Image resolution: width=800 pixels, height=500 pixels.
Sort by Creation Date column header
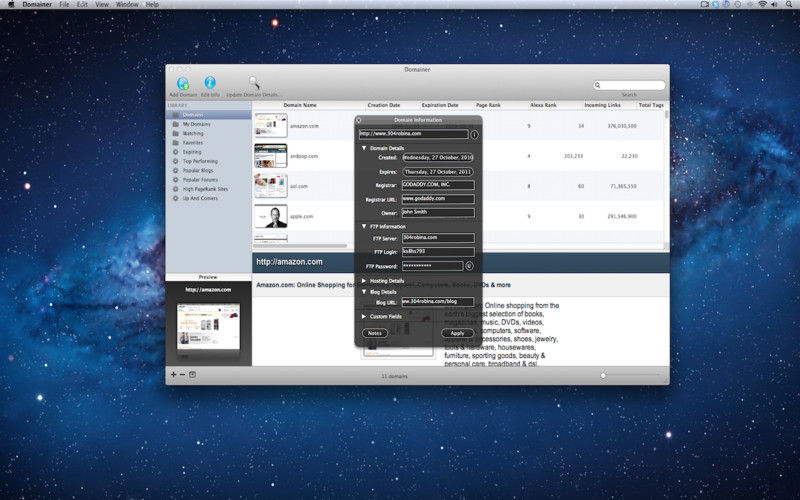click(384, 105)
